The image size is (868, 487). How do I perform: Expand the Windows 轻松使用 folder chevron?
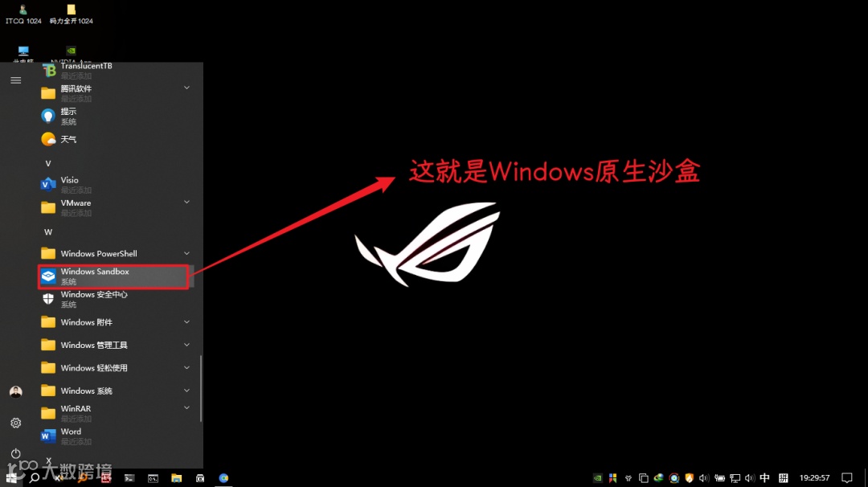pos(186,367)
